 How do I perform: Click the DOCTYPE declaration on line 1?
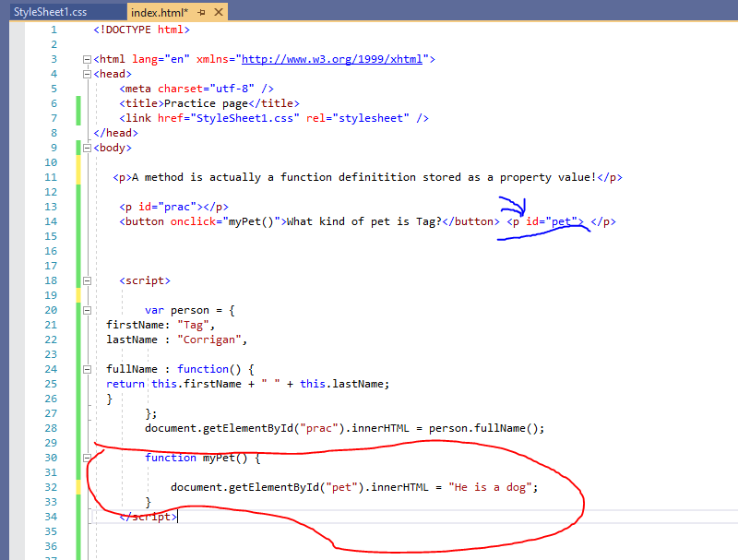[141, 30]
